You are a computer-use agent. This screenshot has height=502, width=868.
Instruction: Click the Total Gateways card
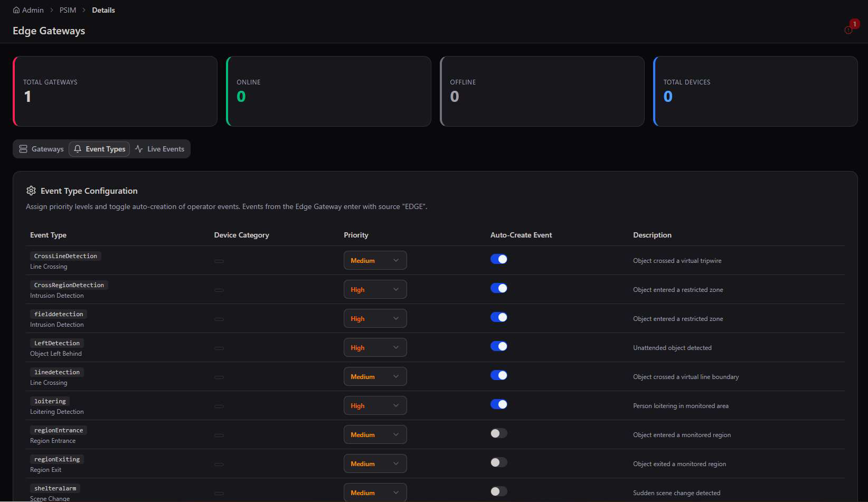click(115, 91)
